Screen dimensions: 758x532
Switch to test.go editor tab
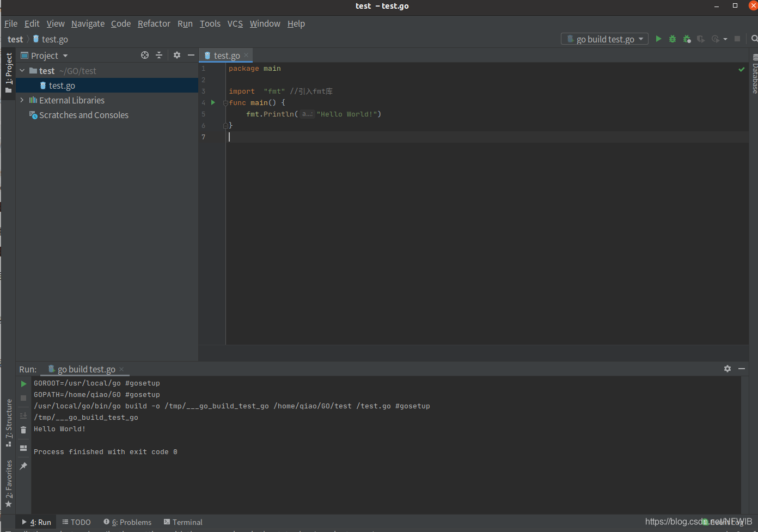(227, 55)
